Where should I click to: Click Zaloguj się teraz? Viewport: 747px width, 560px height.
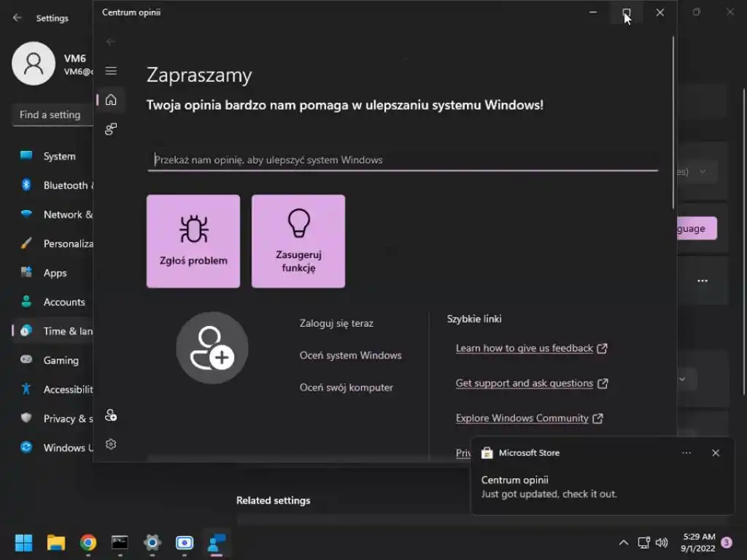(x=336, y=323)
